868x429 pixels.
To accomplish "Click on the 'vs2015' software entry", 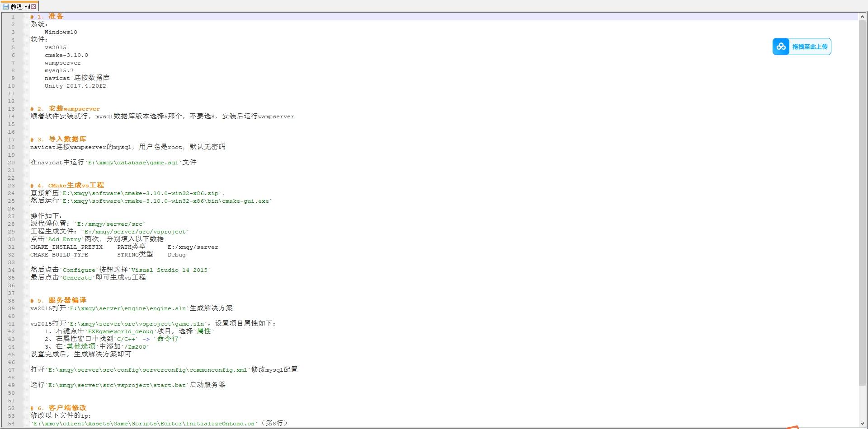I will (x=55, y=47).
